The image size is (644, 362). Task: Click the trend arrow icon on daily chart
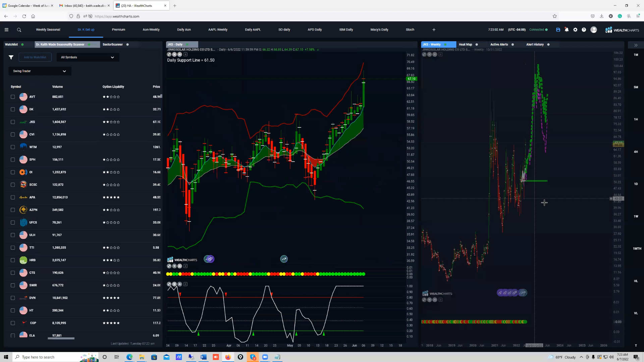click(x=284, y=259)
